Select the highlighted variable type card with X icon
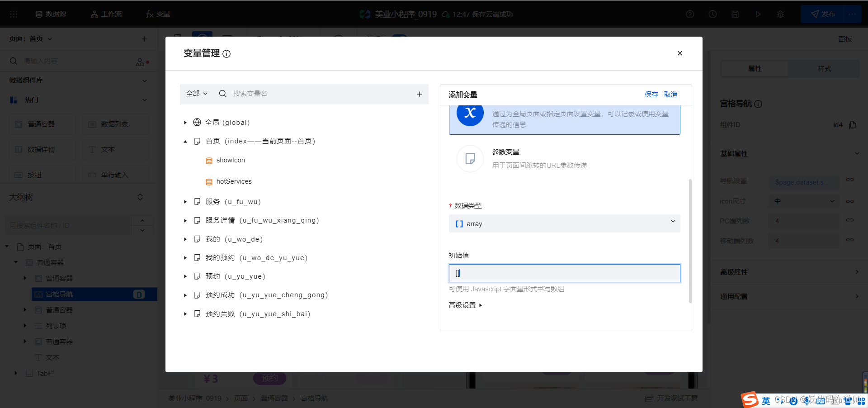The width and height of the screenshot is (868, 408). [x=564, y=120]
